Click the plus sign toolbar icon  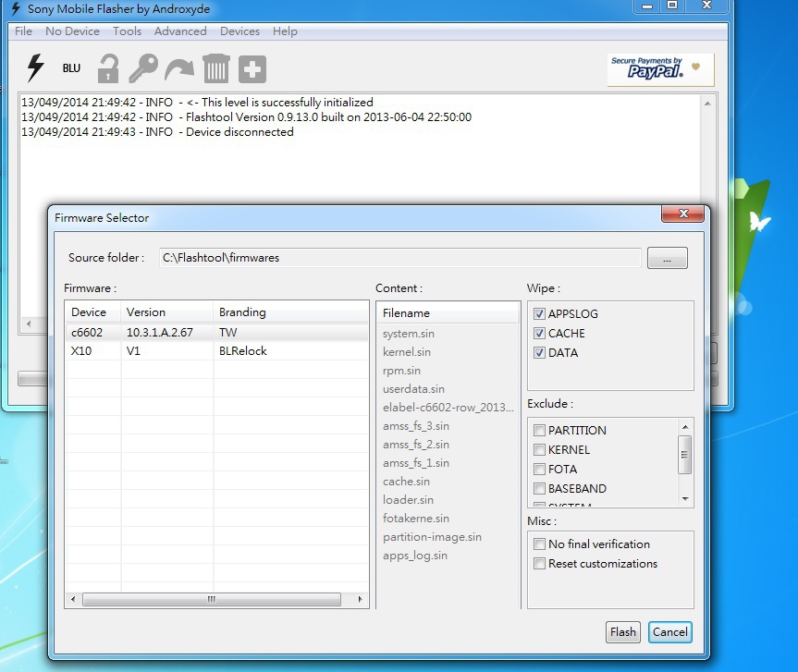click(x=252, y=68)
